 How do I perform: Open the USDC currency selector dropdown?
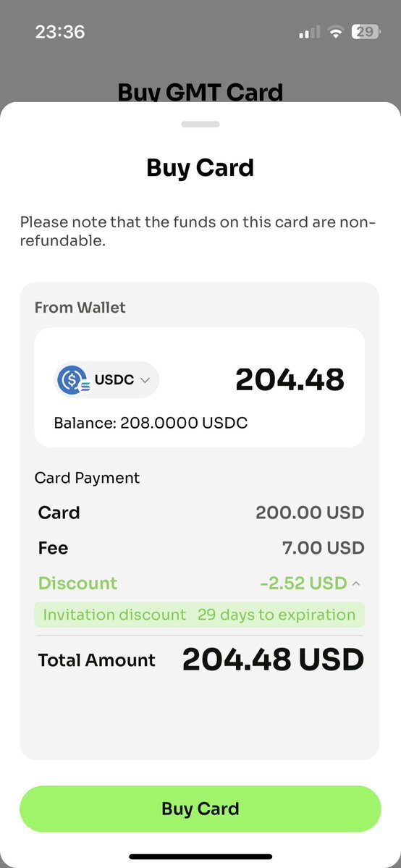106,380
